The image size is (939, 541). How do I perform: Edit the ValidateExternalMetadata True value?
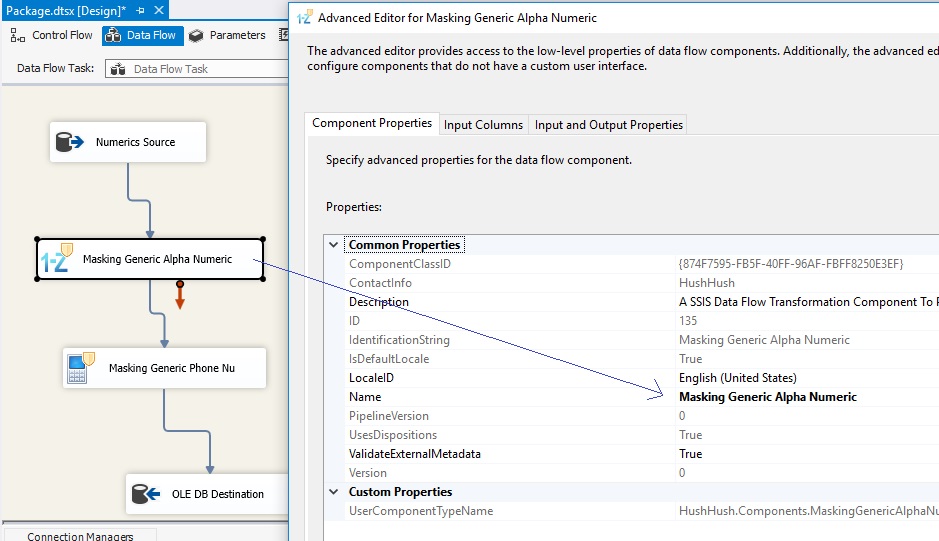coord(690,454)
